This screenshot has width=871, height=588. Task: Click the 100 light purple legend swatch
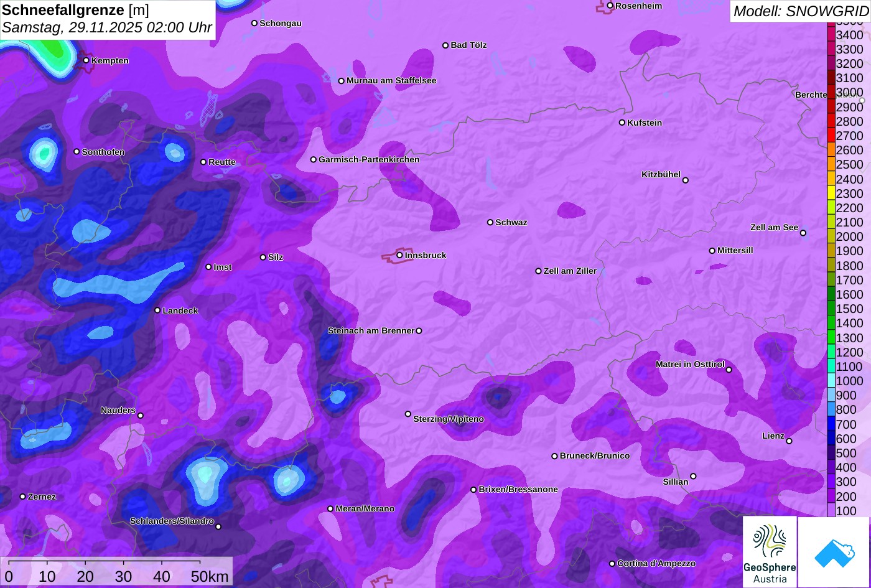831,510
